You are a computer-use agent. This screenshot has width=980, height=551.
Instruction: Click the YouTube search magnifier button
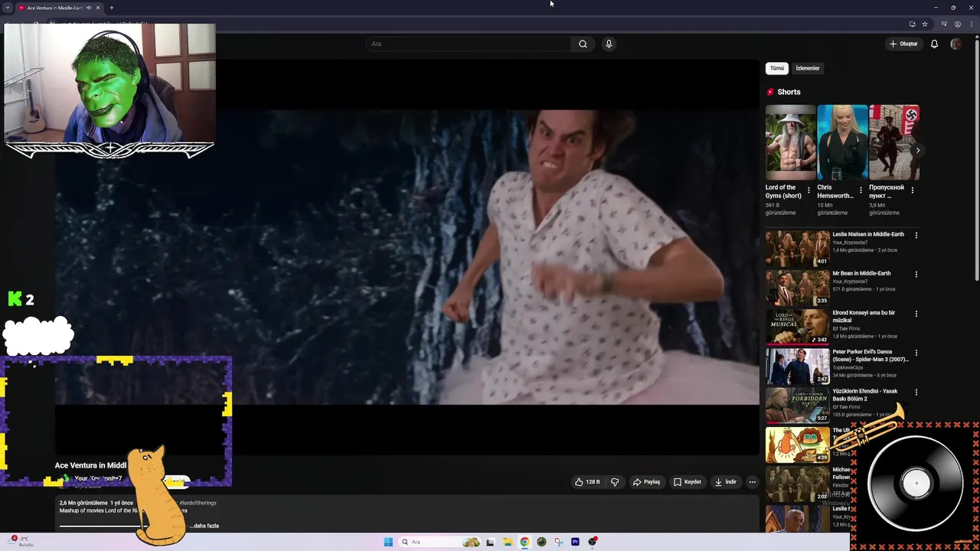(583, 44)
